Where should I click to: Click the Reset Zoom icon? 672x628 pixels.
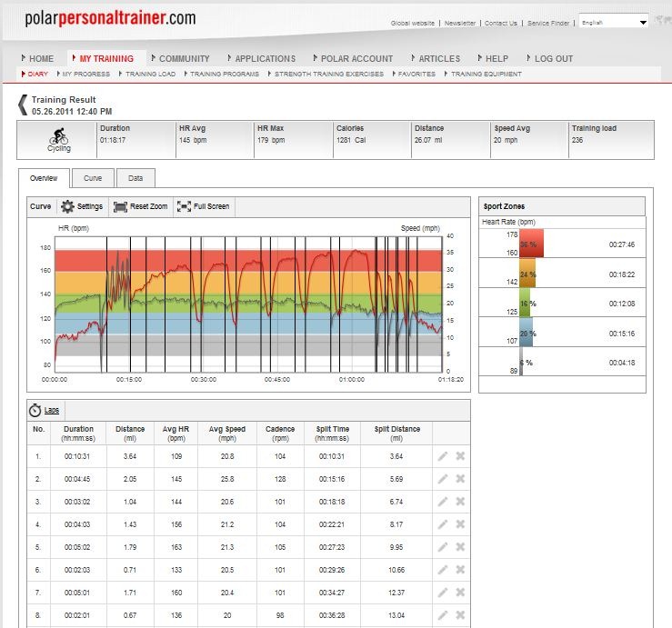tap(120, 207)
